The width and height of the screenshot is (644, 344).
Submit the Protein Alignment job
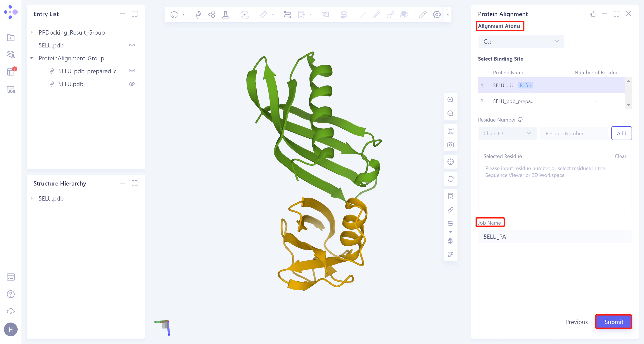point(614,322)
